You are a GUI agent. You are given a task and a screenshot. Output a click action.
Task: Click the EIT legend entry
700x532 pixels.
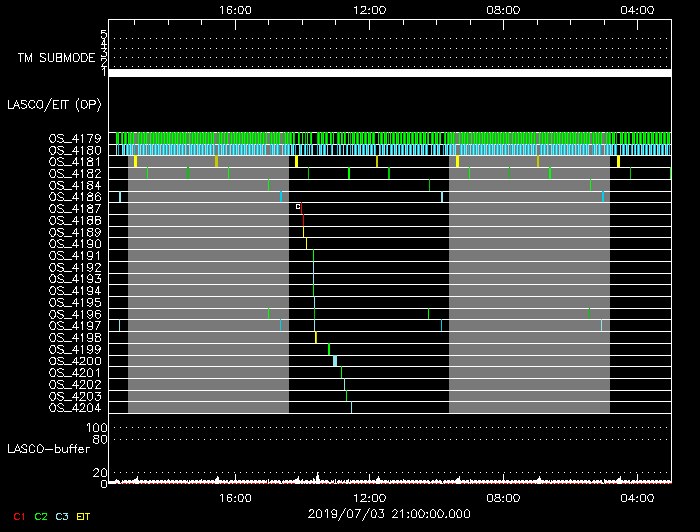tap(83, 516)
